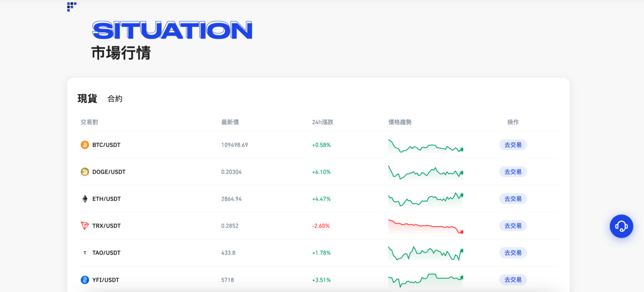
Task: Trade ETH/USDT via 去交易 button
Action: 513,199
